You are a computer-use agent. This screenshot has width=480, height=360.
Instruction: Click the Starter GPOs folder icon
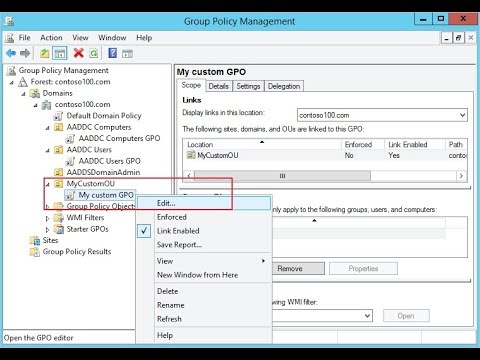(x=59, y=229)
